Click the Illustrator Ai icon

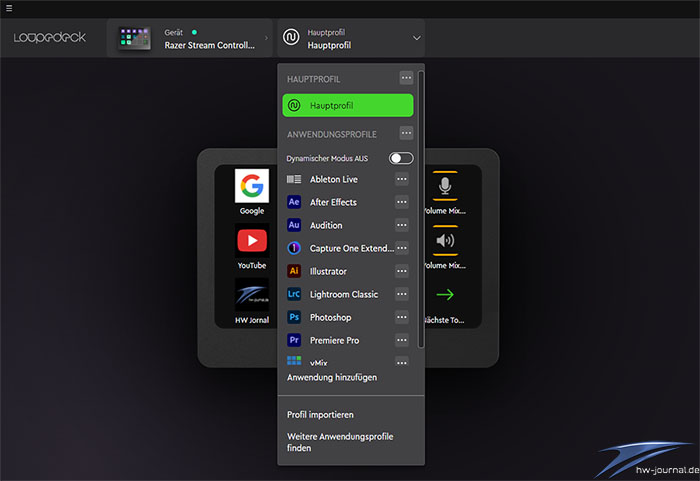[x=294, y=271]
